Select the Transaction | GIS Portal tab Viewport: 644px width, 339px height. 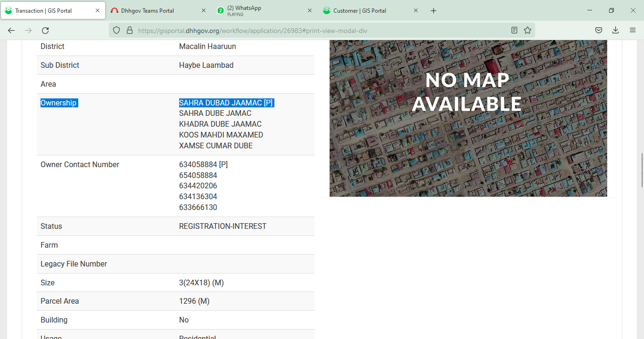click(x=53, y=10)
